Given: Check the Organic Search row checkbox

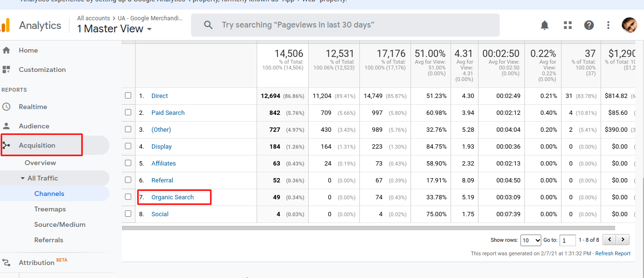Looking at the screenshot, I should point(128,197).
